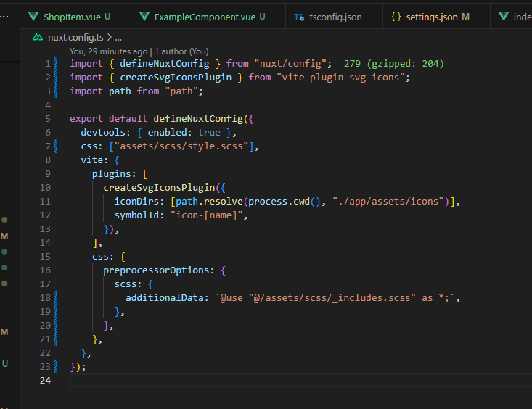Click the Nuxt icon in breadcrumb

click(38, 37)
